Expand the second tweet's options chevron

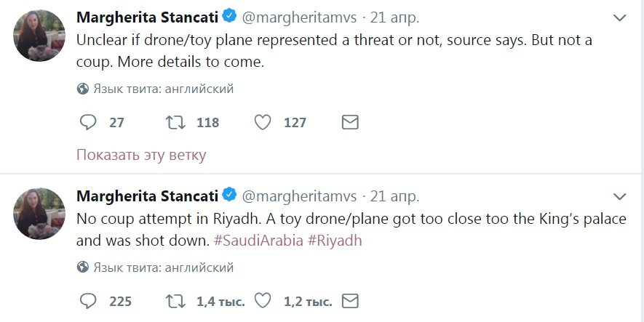click(x=619, y=196)
